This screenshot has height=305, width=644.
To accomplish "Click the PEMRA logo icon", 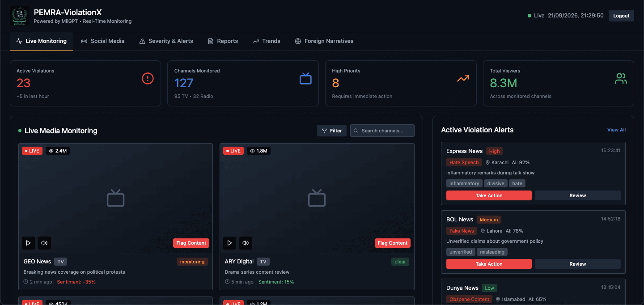I will pos(19,16).
